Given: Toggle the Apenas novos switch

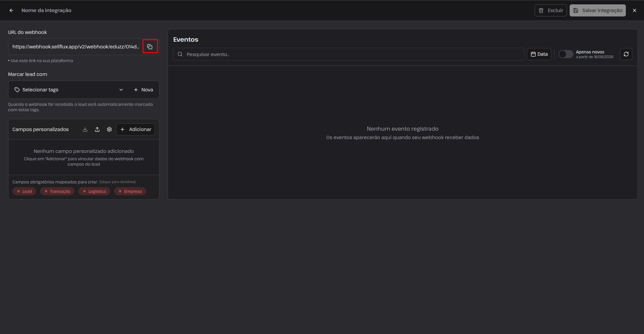Looking at the screenshot, I should (x=566, y=54).
